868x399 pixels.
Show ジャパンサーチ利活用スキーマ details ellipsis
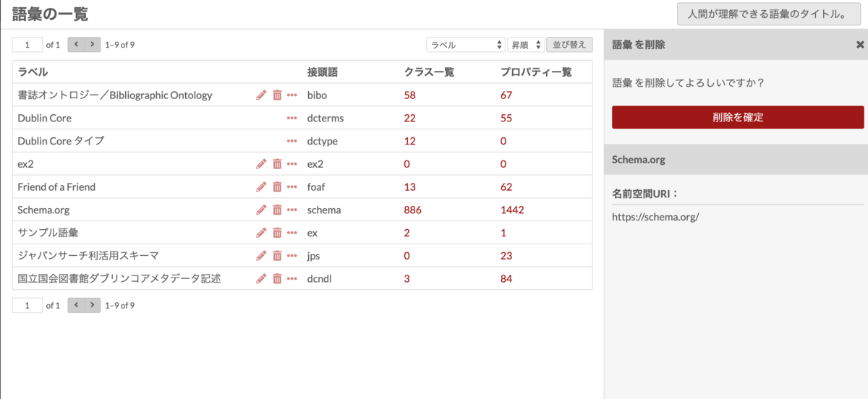click(x=292, y=255)
